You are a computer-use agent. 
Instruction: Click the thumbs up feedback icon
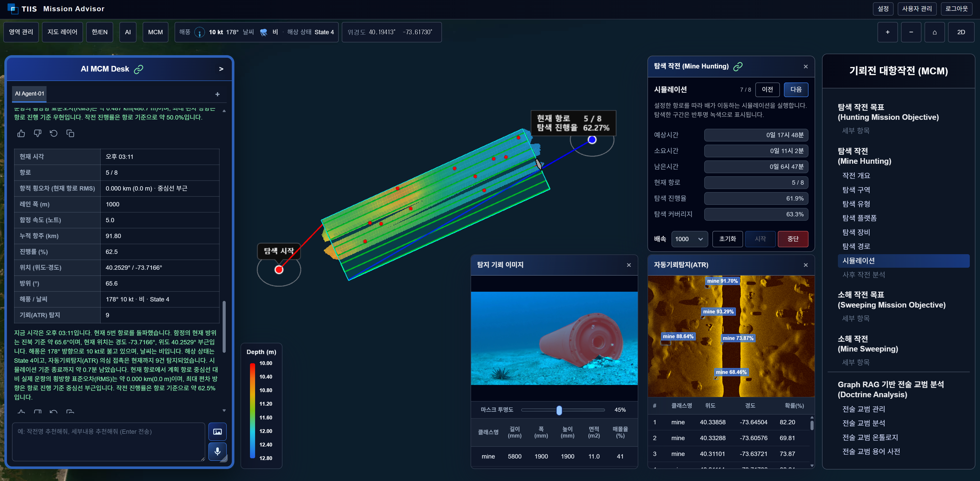[x=21, y=133]
